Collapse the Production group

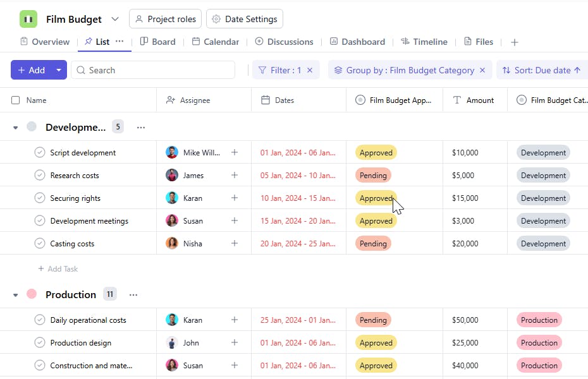click(x=16, y=295)
